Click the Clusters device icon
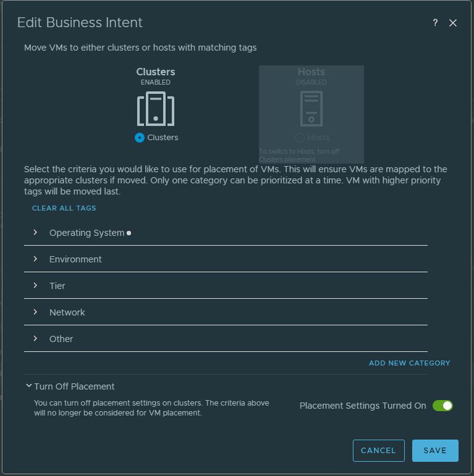474x476 pixels. coord(156,109)
